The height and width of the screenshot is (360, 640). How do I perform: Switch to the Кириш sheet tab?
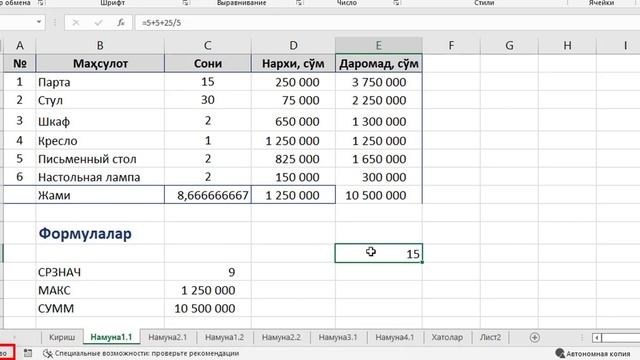[62, 337]
